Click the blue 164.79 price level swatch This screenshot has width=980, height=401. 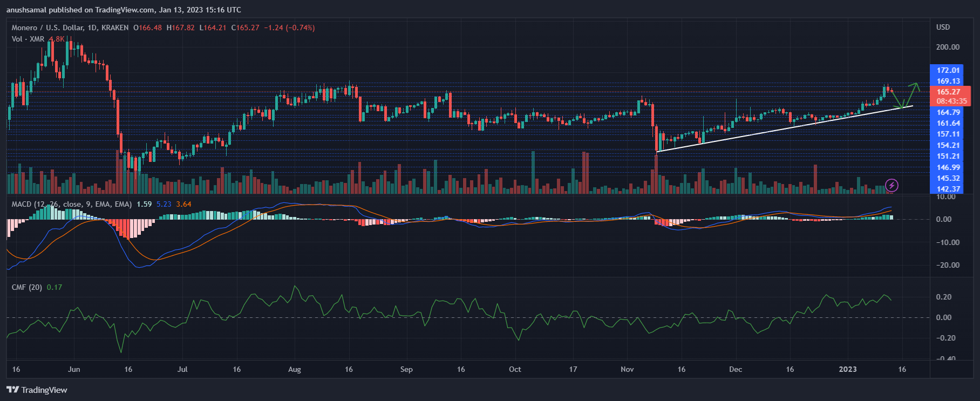point(948,112)
